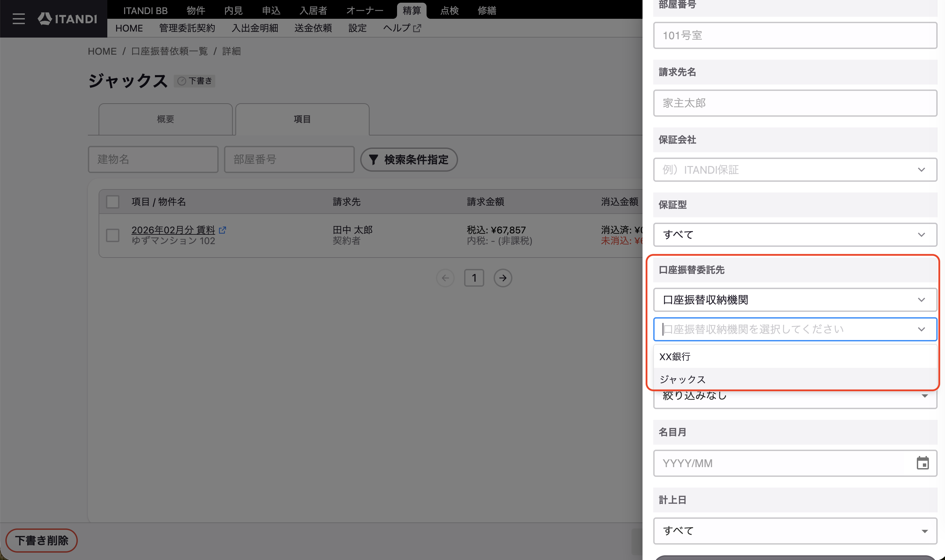Open the 2026年02月分 賃料 link
This screenshot has width=945, height=560.
pos(173,230)
